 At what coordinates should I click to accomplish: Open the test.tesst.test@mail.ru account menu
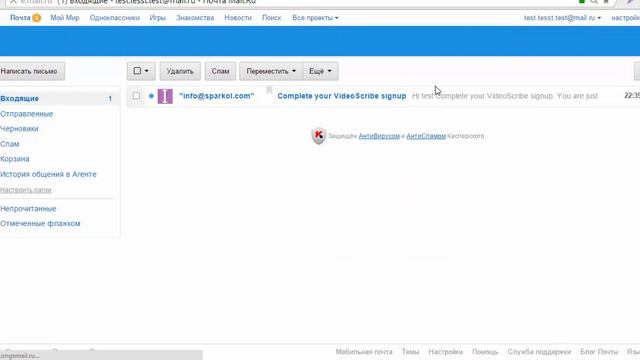coord(562,18)
